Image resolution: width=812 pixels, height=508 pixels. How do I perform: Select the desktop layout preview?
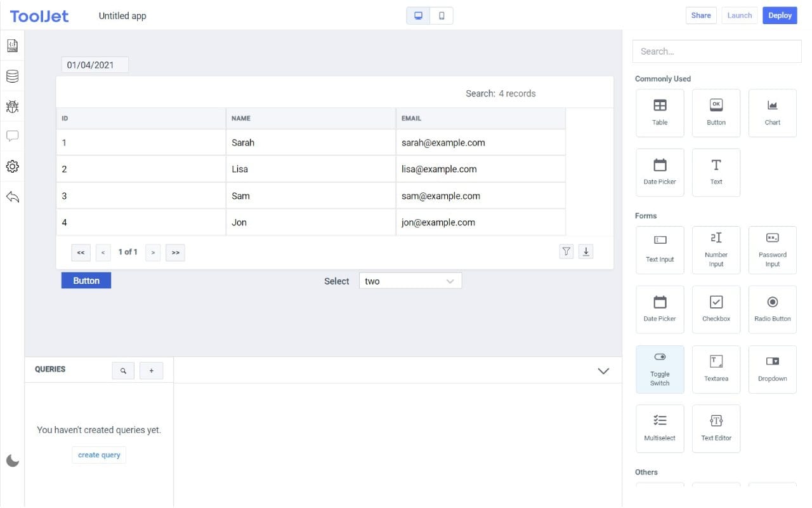click(x=417, y=15)
